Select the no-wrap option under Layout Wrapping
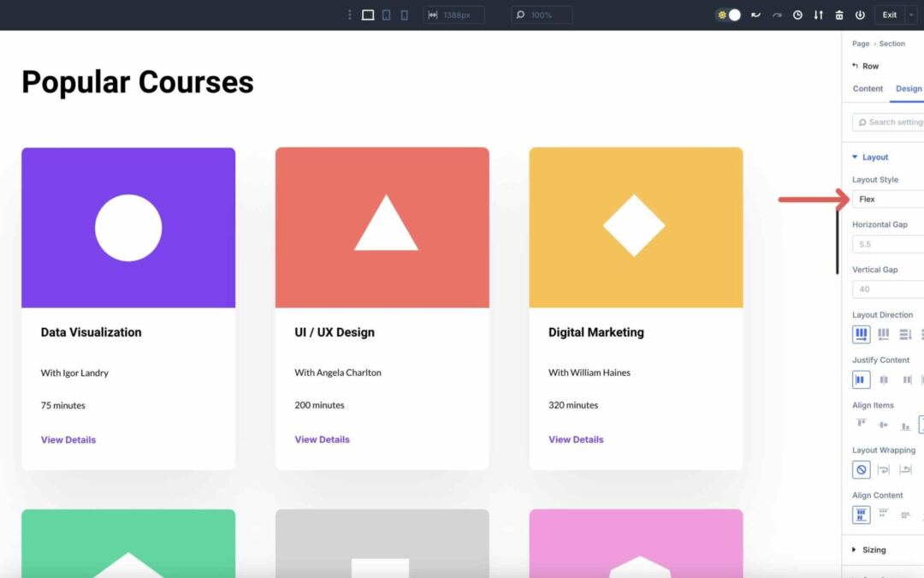The image size is (924, 578). pos(861,469)
